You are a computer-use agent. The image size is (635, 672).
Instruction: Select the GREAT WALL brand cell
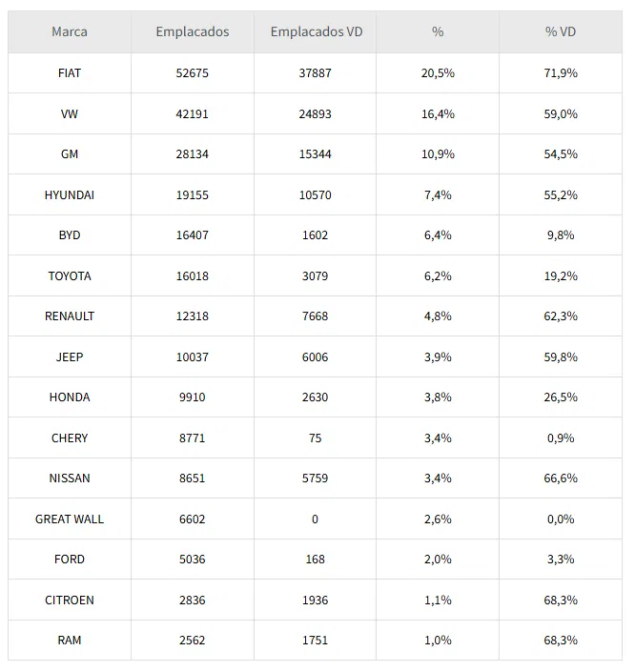pyautogui.click(x=70, y=519)
